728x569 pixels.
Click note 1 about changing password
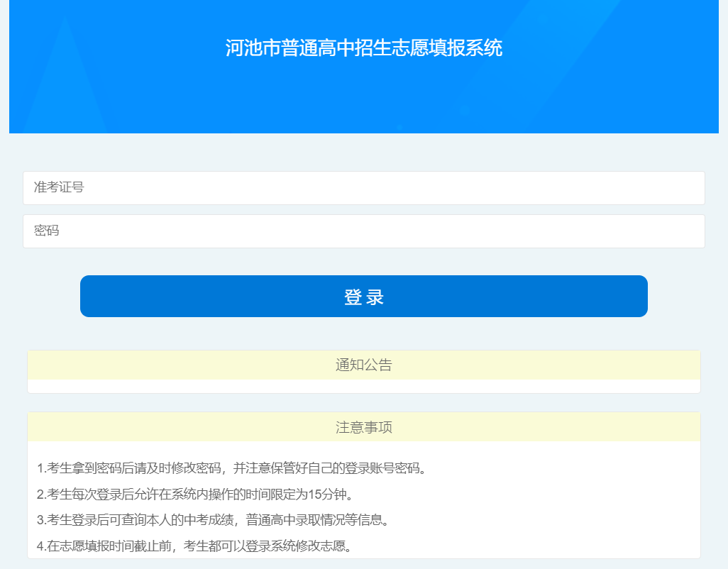point(231,468)
